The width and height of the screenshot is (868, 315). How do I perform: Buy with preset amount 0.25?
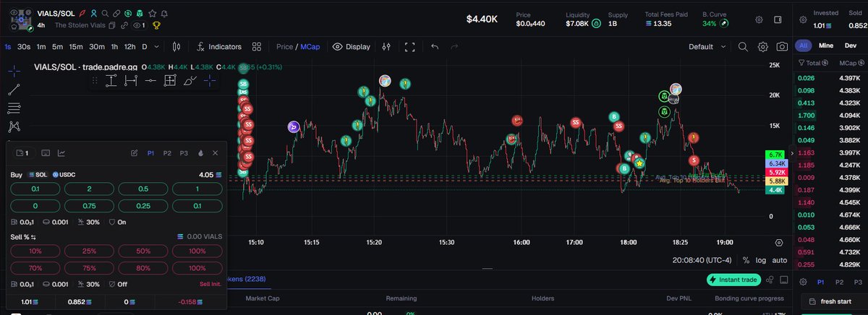pos(143,206)
